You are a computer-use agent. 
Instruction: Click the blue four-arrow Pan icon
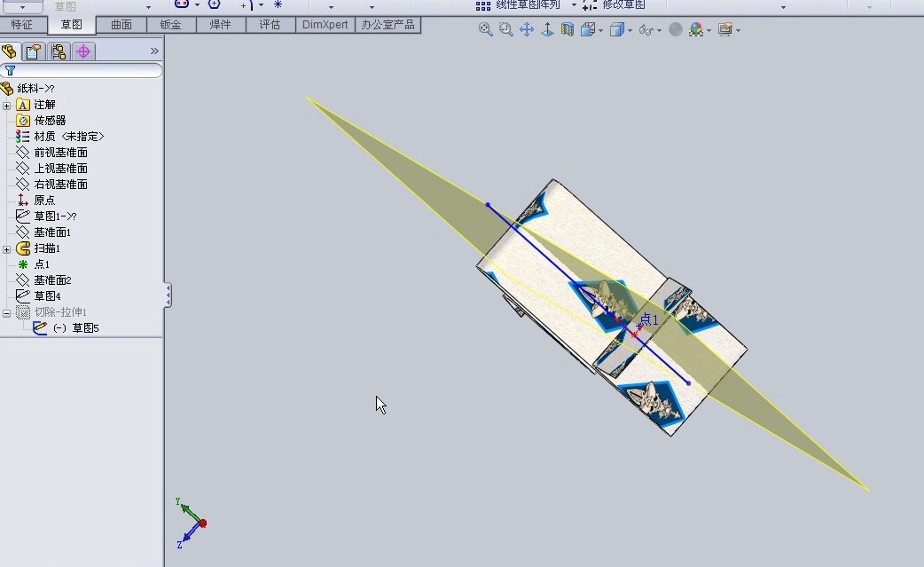526,29
